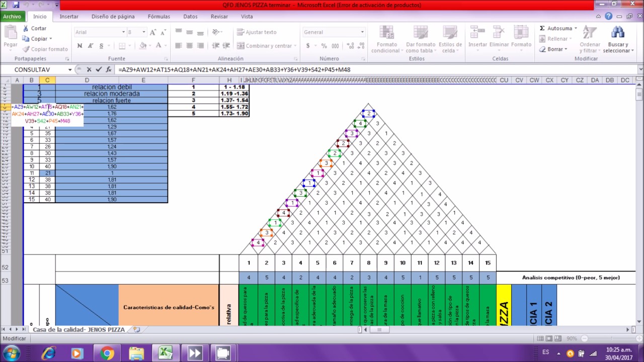Apply percent style format

[324, 46]
